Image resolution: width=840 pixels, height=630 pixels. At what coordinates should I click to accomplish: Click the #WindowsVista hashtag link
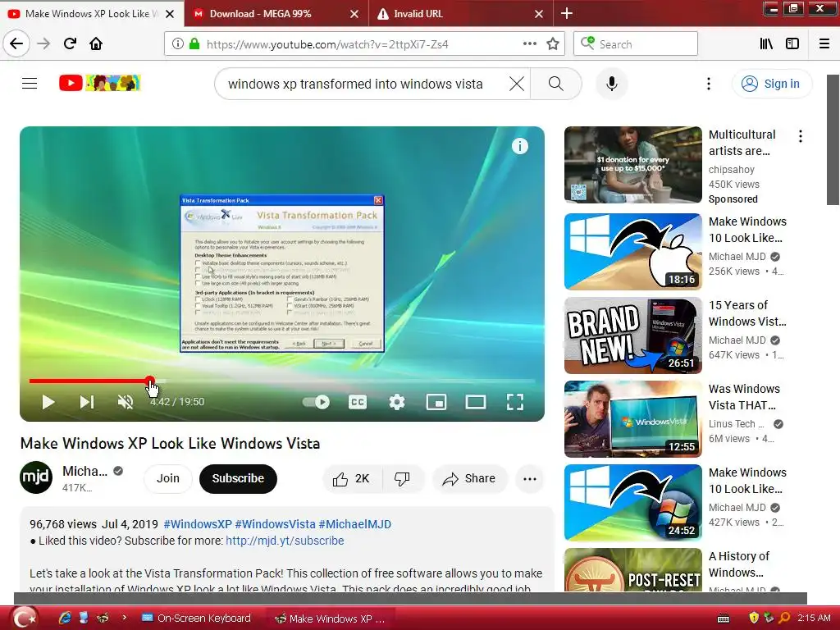(x=275, y=524)
